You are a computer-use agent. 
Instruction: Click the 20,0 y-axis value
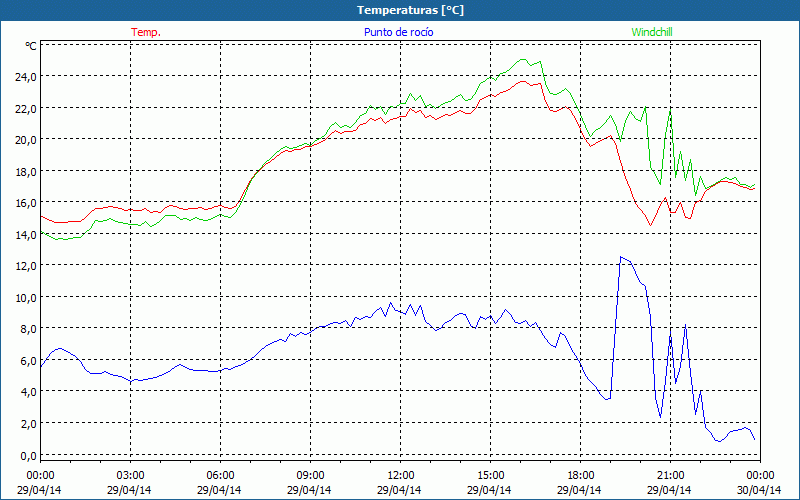pos(26,140)
